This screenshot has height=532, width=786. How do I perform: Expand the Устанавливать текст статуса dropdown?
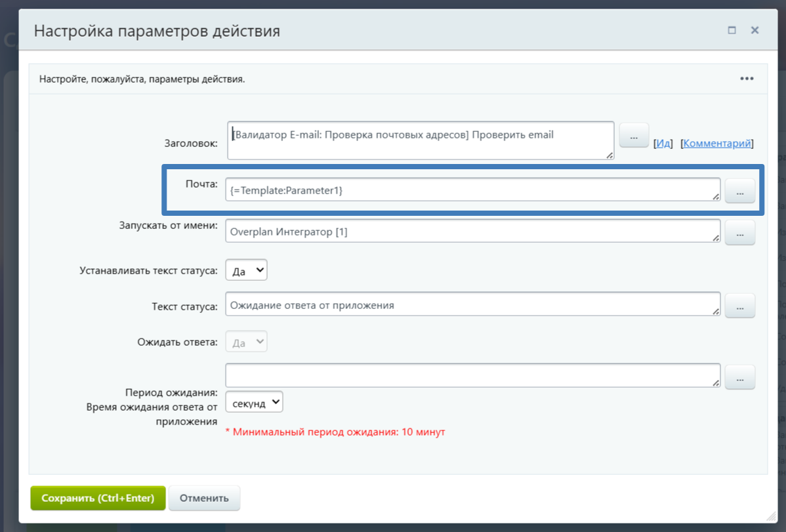246,270
